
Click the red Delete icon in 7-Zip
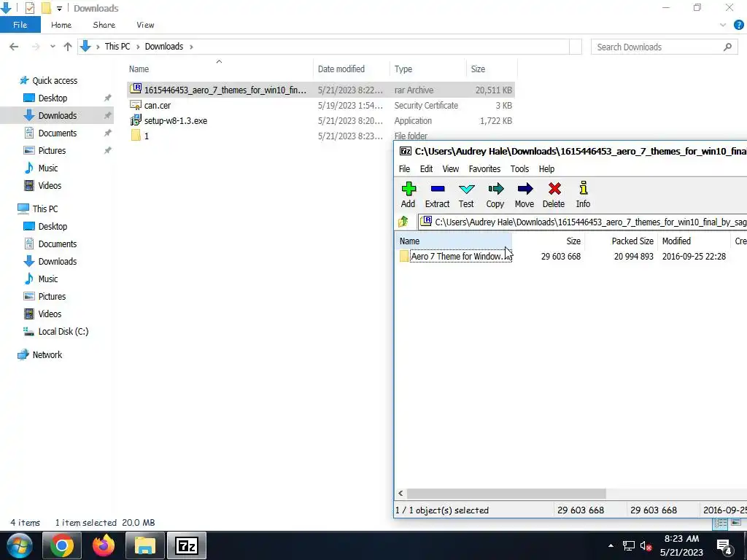tap(554, 195)
